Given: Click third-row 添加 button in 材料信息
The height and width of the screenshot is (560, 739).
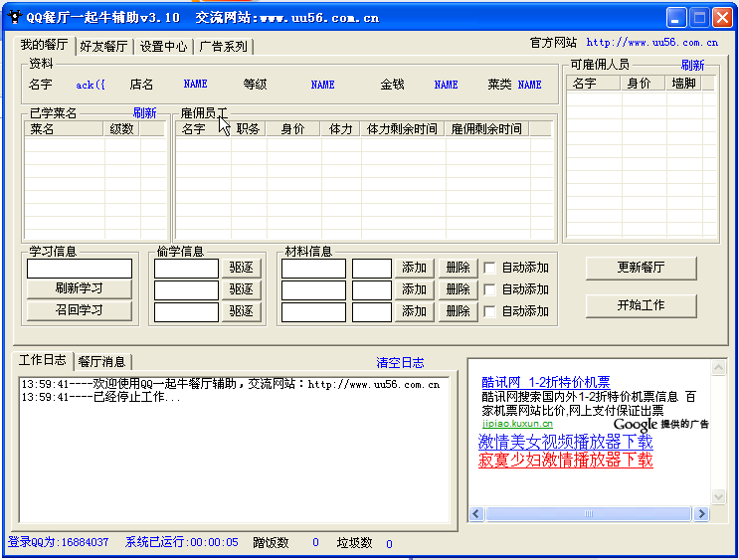Looking at the screenshot, I should coord(415,311).
